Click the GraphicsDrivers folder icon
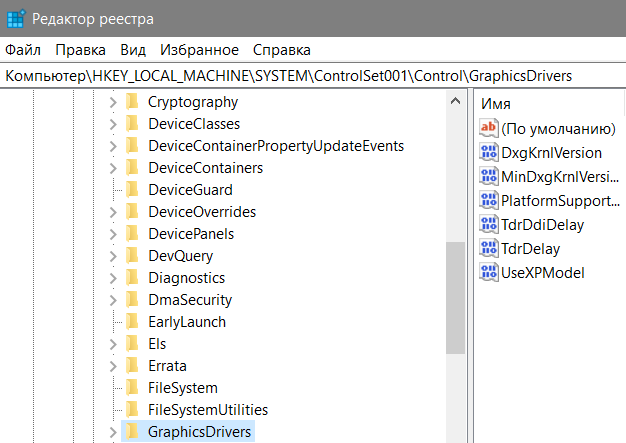Screen dimensions: 626x443 [x=132, y=432]
